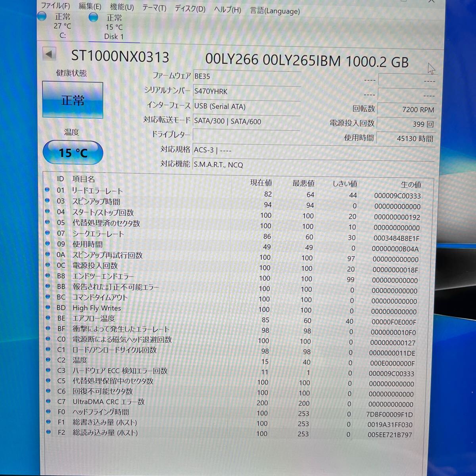
Task: Click the しきい値 column header
Action: [x=345, y=184]
